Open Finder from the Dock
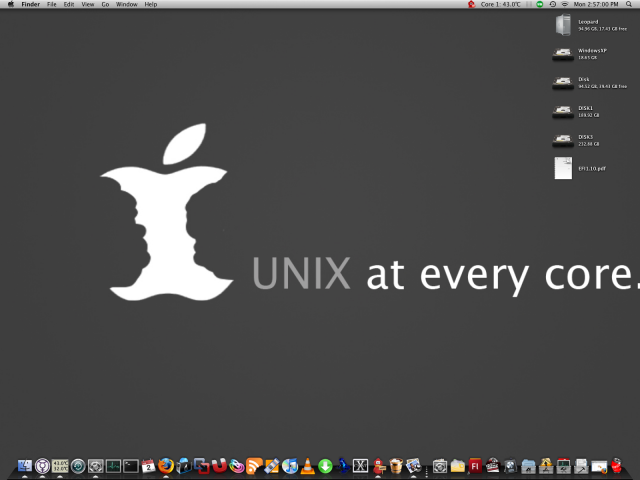The height and width of the screenshot is (480, 640). click(x=24, y=466)
